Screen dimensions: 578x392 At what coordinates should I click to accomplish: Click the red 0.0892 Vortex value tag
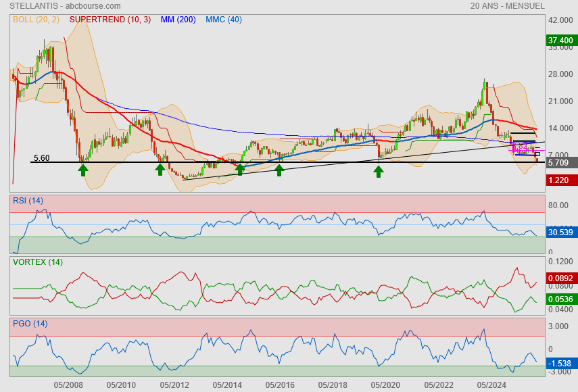coord(561,277)
